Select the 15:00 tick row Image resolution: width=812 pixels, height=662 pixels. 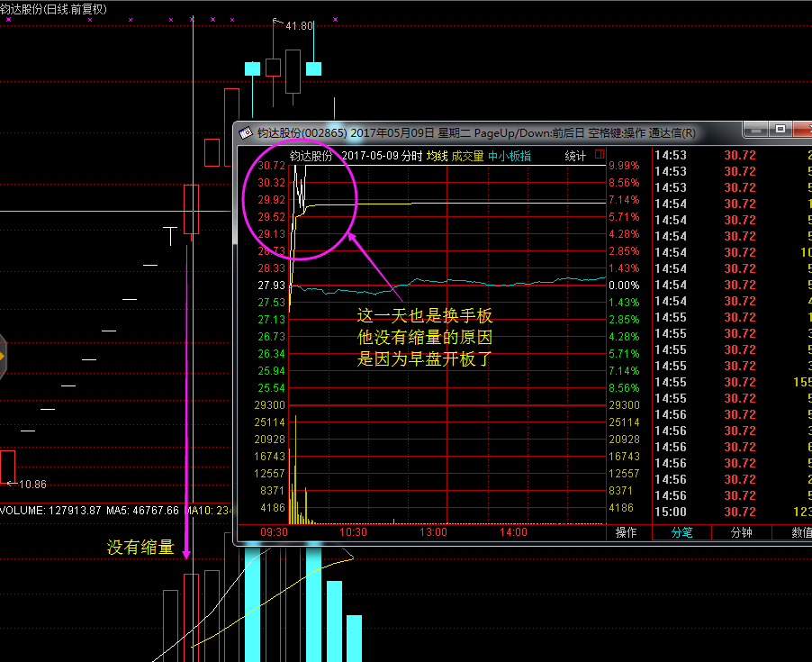[x=733, y=512]
